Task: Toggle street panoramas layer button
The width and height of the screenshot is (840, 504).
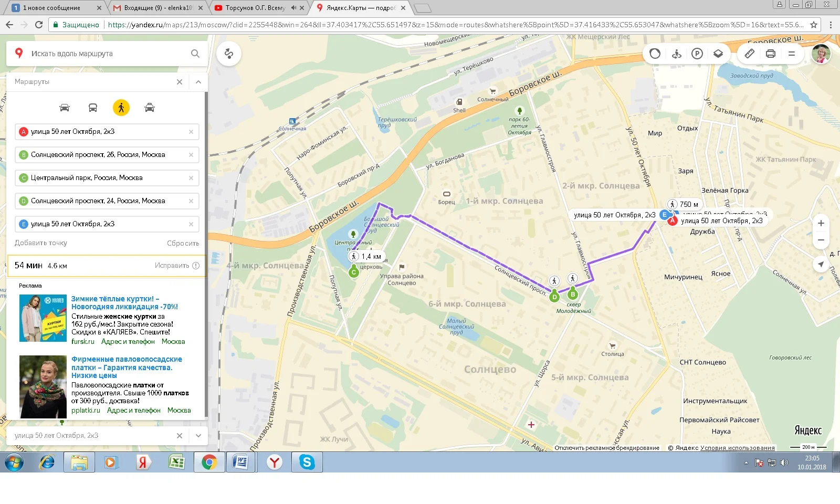Action: [676, 54]
